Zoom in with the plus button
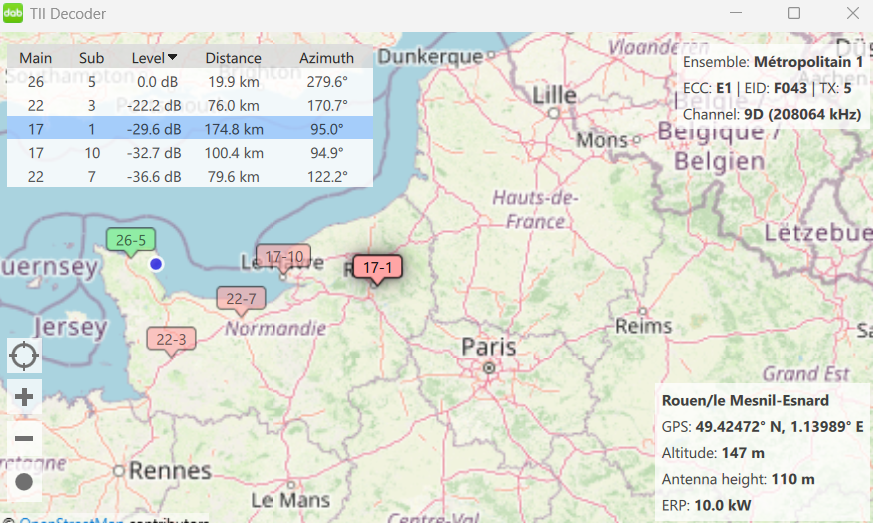The image size is (873, 523). [x=24, y=397]
